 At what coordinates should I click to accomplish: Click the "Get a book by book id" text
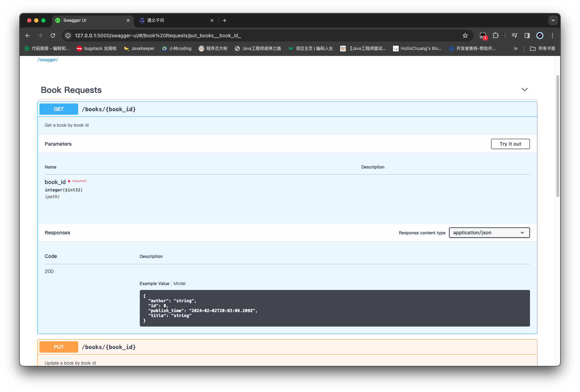(67, 125)
